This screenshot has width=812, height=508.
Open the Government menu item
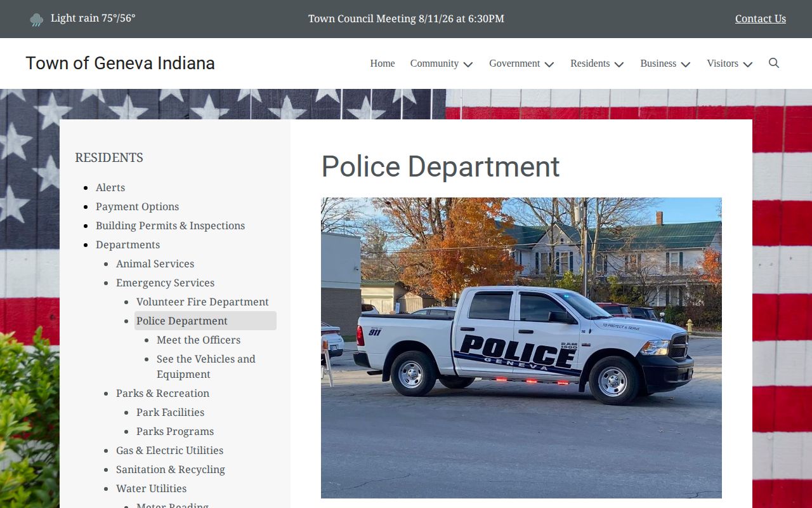point(514,63)
